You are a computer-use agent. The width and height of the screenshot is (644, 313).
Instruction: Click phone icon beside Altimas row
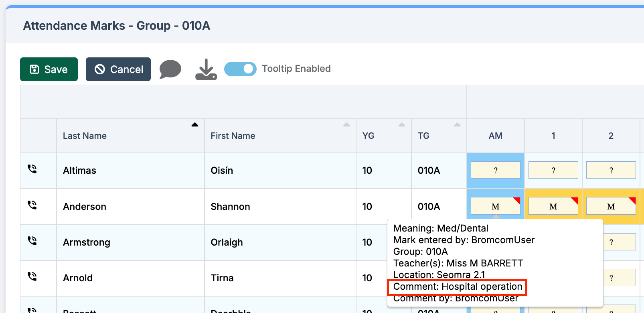pyautogui.click(x=32, y=169)
